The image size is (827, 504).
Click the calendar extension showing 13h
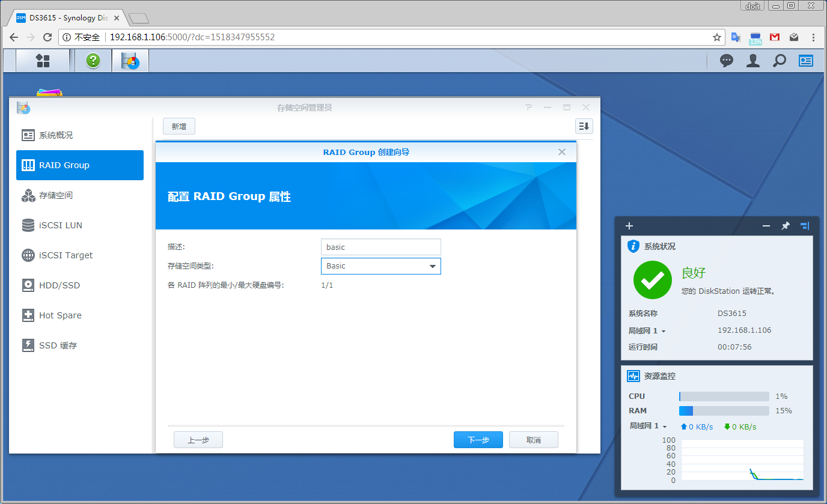point(755,38)
